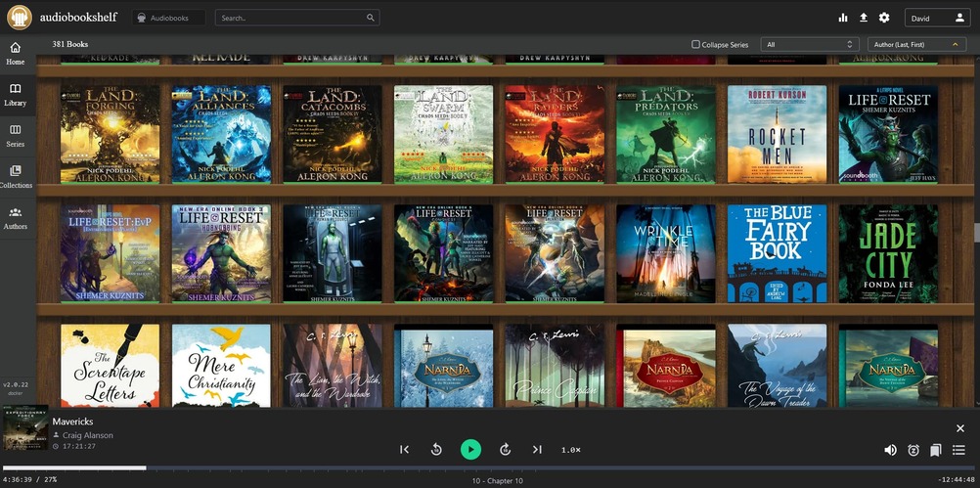Open Authors in sidebar
This screenshot has height=488, width=980.
[x=16, y=218]
